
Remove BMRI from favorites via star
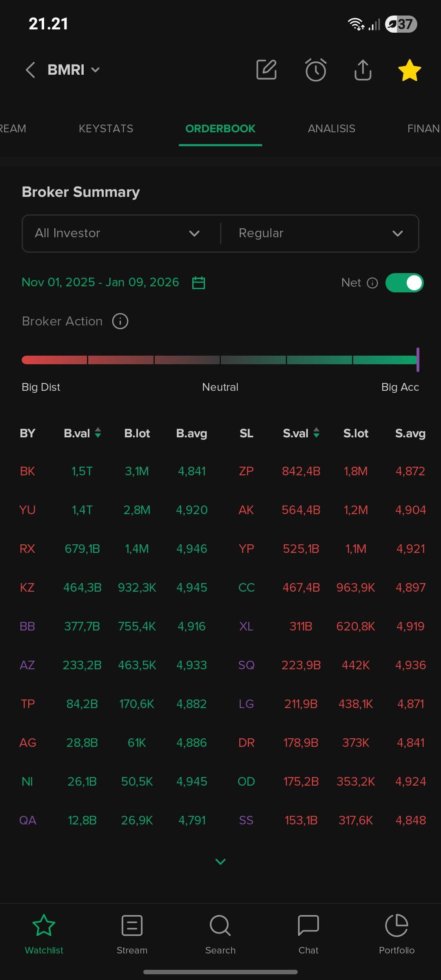[409, 70]
